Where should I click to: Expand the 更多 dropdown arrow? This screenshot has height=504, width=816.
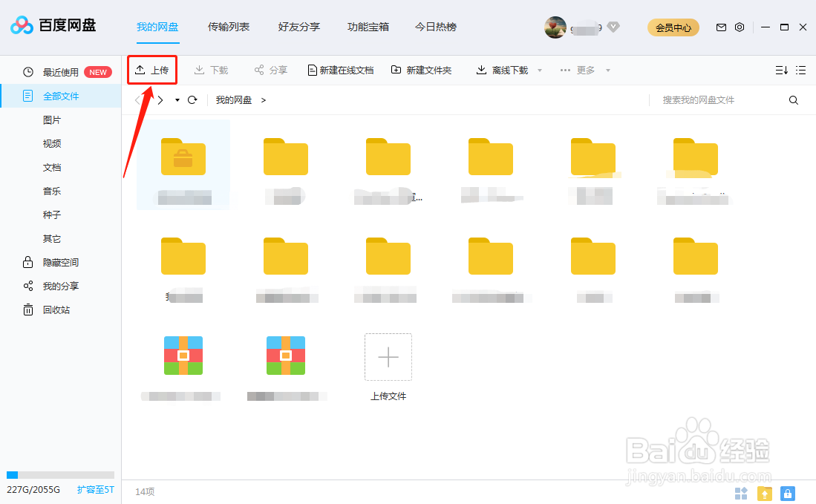point(608,71)
